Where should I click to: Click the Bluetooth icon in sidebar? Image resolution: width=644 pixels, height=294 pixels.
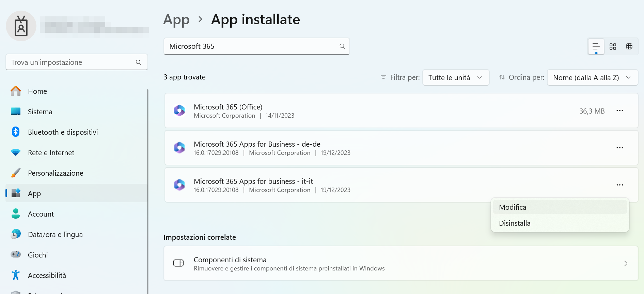[x=16, y=132]
